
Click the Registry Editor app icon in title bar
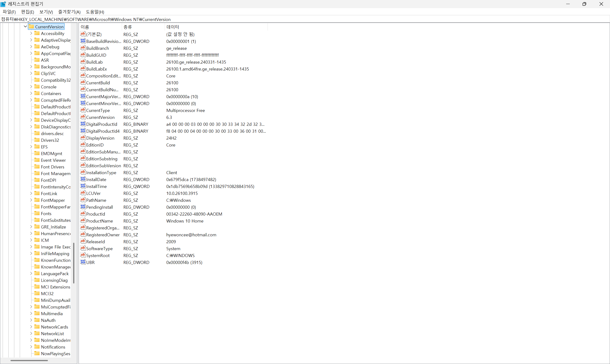click(x=3, y=4)
